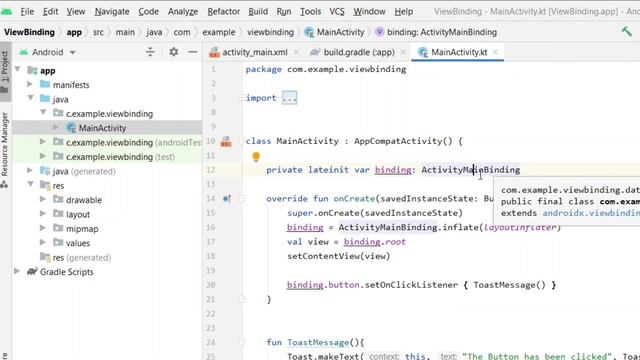Expand the mipmap folder
The height and width of the screenshot is (360, 640).
[42, 228]
